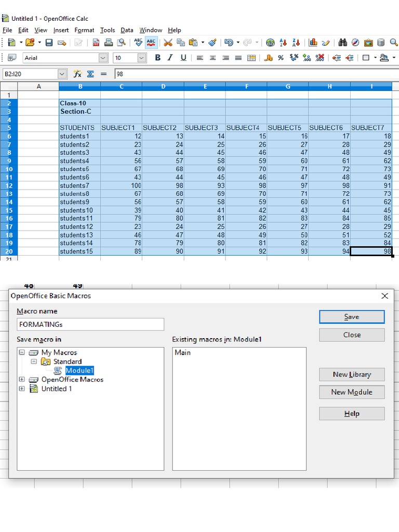This screenshot has height=532, width=399.
Task: Click Save button in macro dialog
Action: coord(352,317)
